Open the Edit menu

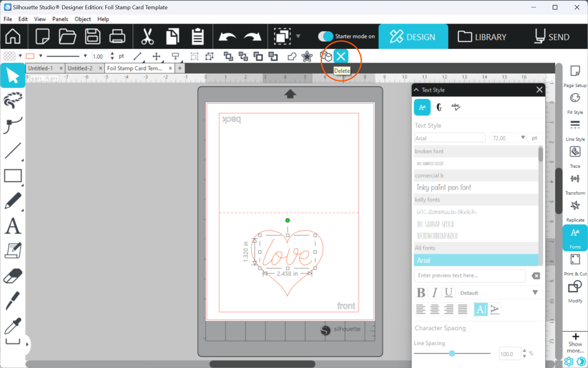click(23, 19)
